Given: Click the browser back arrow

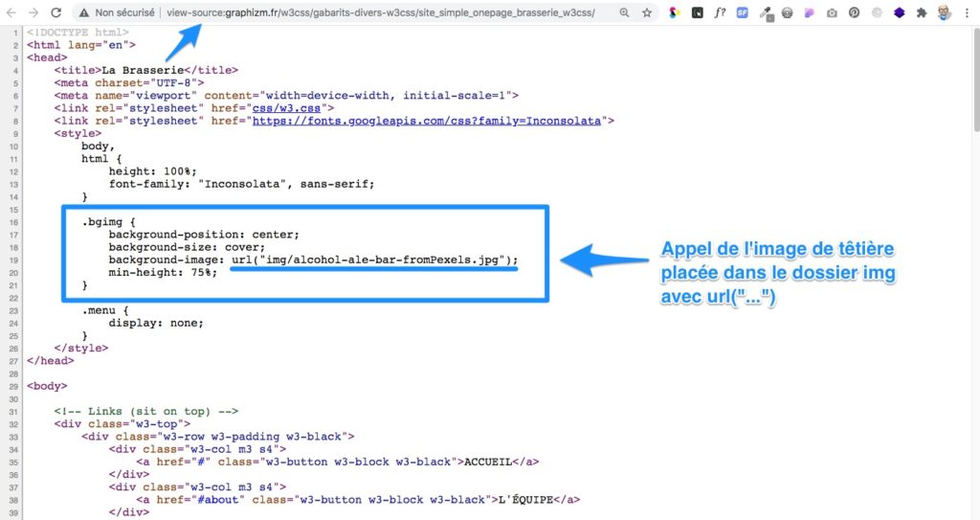Looking at the screenshot, I should coord(11,12).
